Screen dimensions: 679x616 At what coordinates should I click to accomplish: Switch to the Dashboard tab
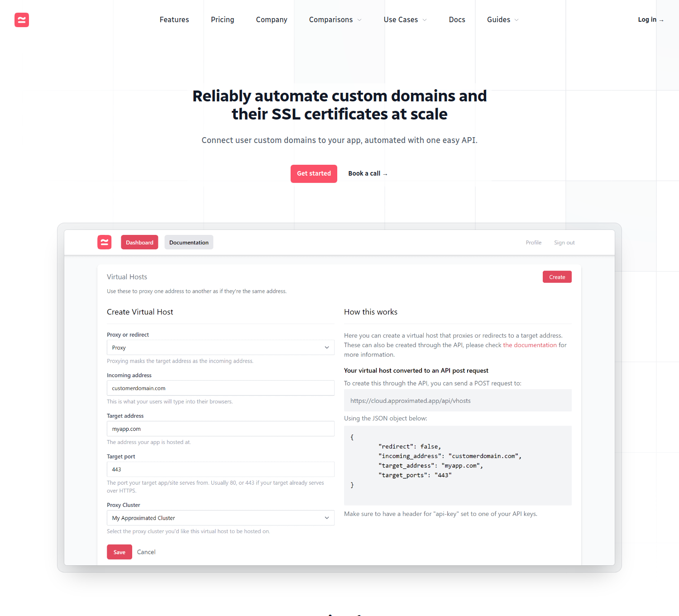pyautogui.click(x=139, y=242)
